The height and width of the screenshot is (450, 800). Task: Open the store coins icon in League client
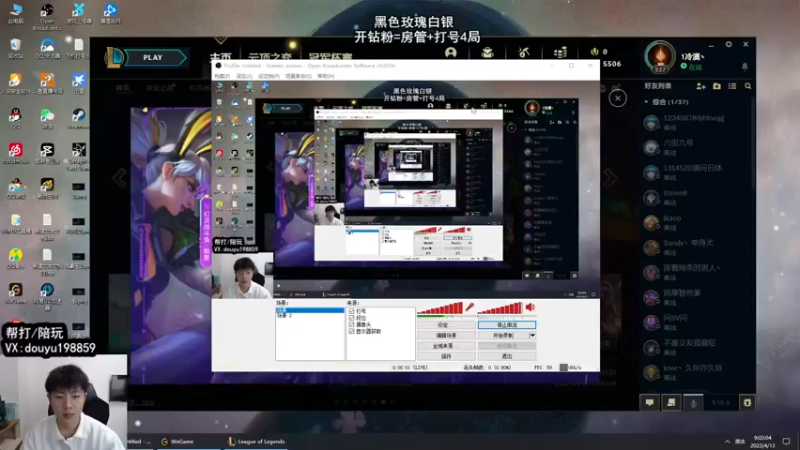[x=560, y=53]
